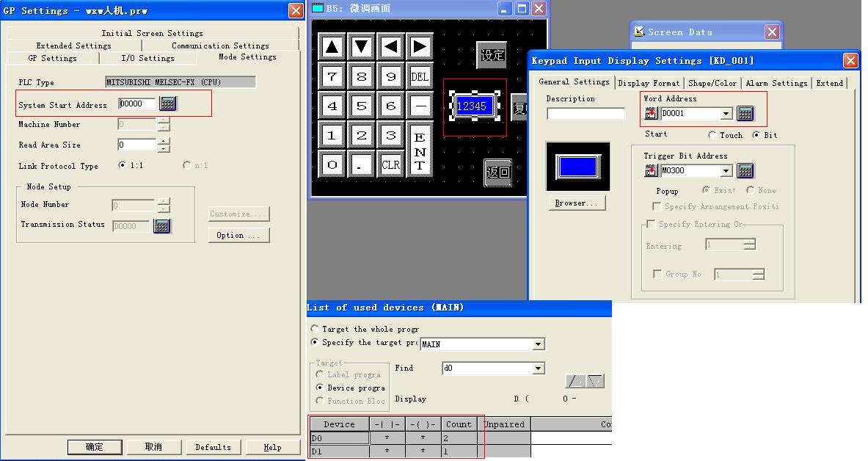Click keypad icon next to Trigger Bit Address
The width and height of the screenshot is (868, 461).
(x=745, y=171)
